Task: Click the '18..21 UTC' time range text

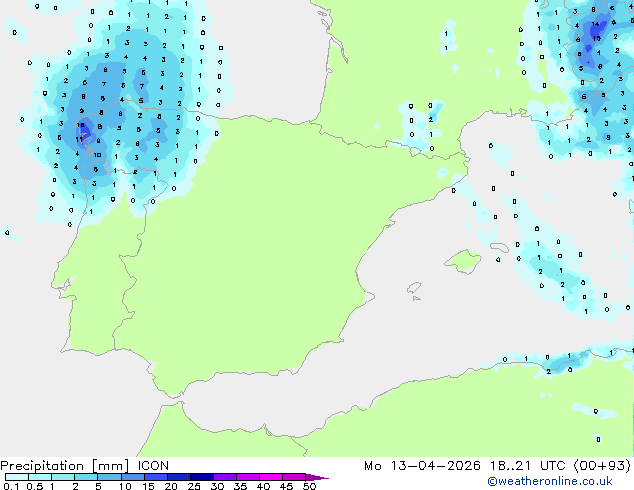Action: pos(528,466)
